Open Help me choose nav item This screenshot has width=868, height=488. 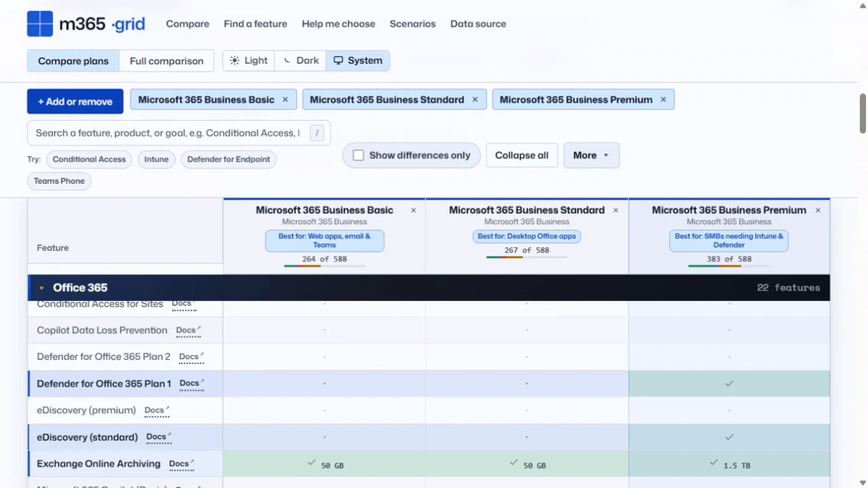[x=339, y=24]
